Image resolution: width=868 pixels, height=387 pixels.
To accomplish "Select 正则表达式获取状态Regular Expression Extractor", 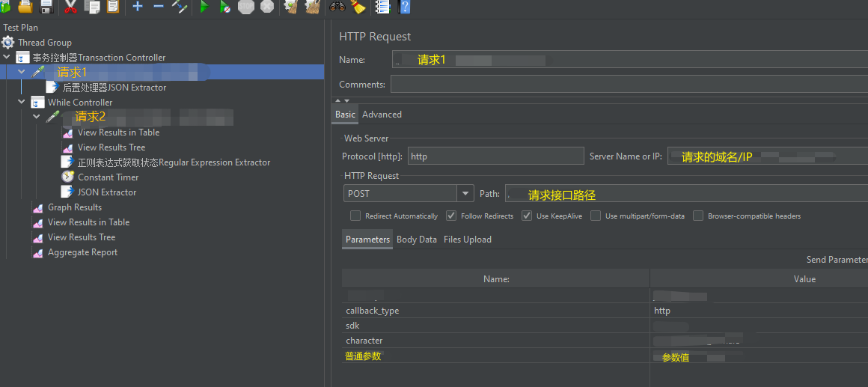I will click(174, 162).
